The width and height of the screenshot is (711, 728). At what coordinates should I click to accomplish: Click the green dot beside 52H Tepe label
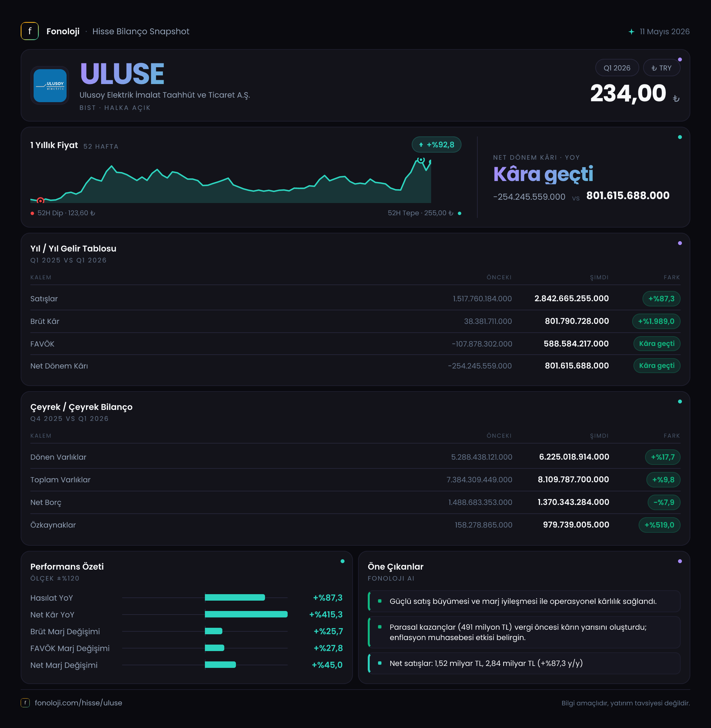coord(459,213)
